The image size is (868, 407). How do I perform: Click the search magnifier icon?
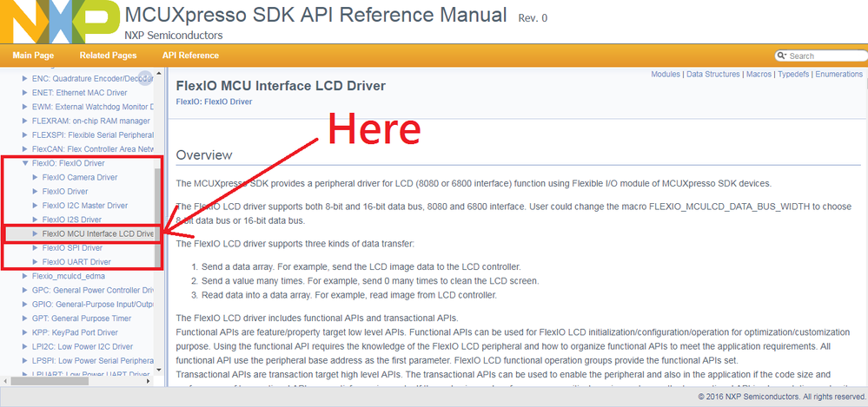(782, 56)
